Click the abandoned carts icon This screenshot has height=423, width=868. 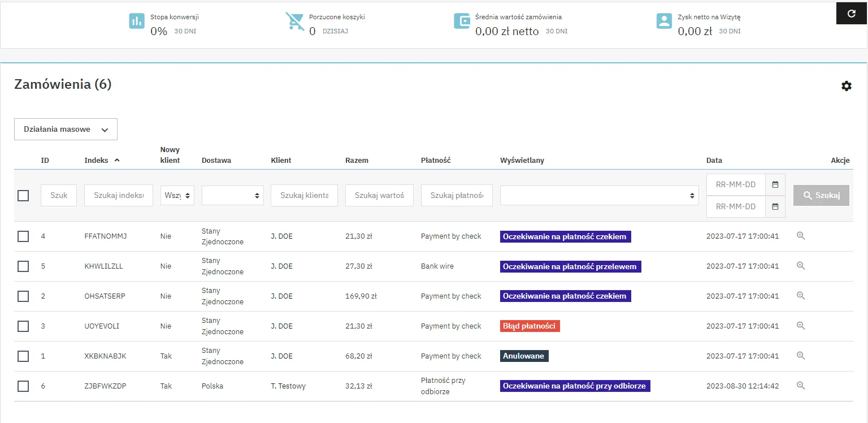click(294, 21)
